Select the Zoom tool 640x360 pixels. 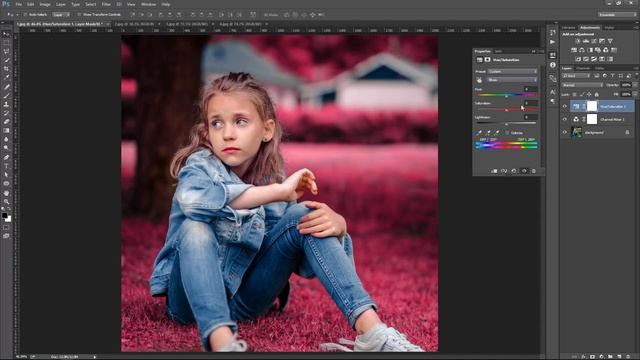click(6, 201)
